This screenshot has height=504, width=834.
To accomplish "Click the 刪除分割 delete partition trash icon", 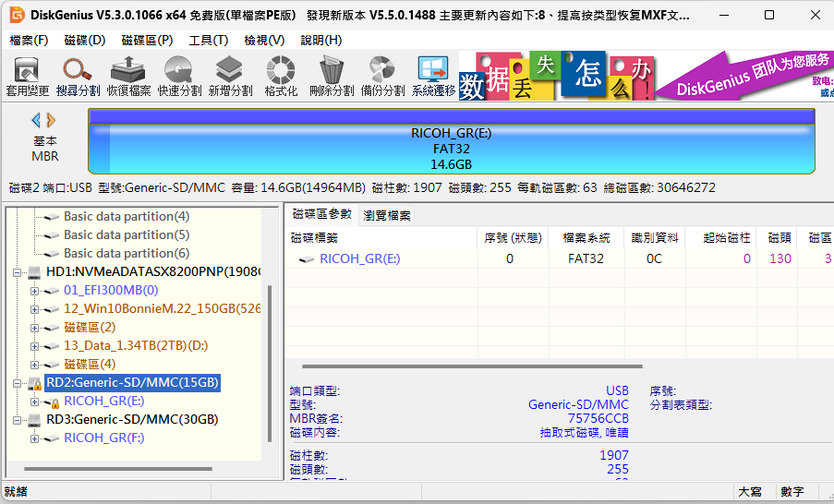I will coord(332,77).
